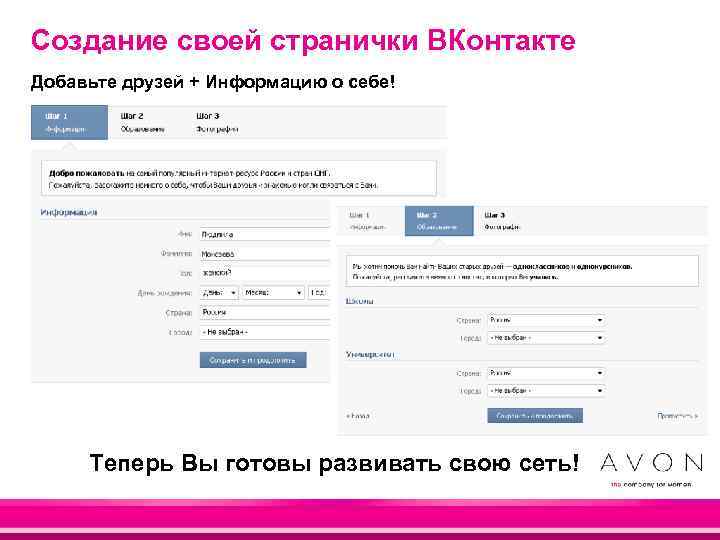
Task: Open the Город field in the Information form
Action: pos(264,332)
